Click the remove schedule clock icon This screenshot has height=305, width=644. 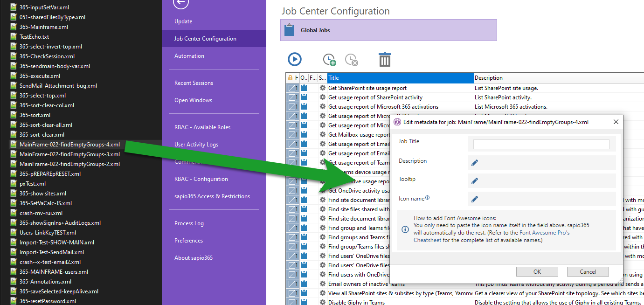351,59
